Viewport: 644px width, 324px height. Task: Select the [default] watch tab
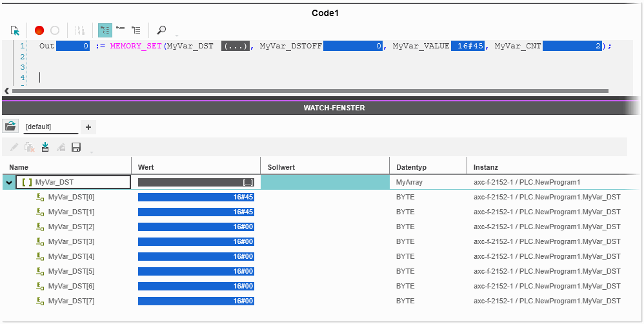tap(50, 127)
